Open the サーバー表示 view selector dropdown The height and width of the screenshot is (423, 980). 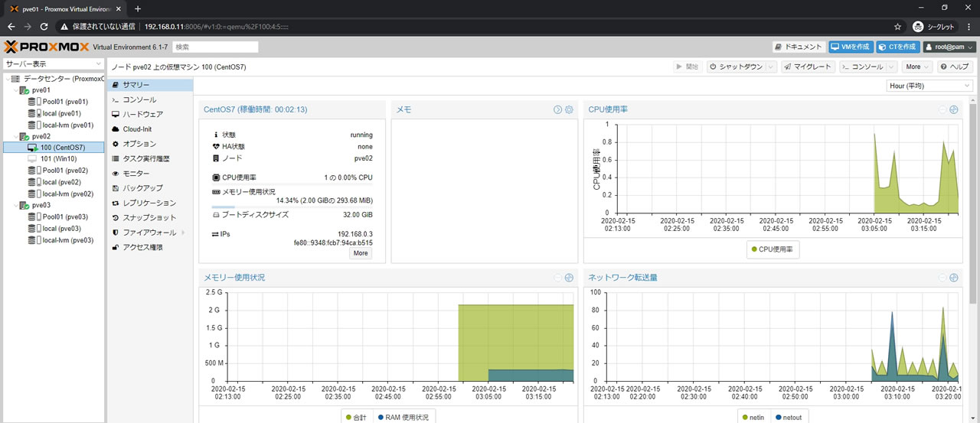point(53,64)
